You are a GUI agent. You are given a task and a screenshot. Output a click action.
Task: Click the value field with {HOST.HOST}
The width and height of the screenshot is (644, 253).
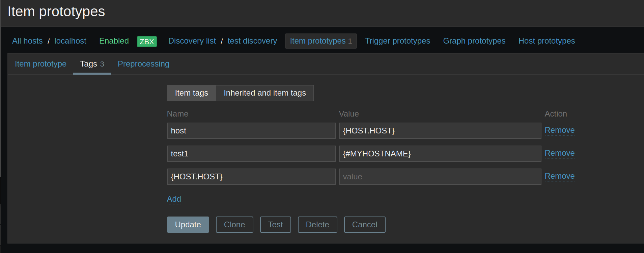point(440,131)
